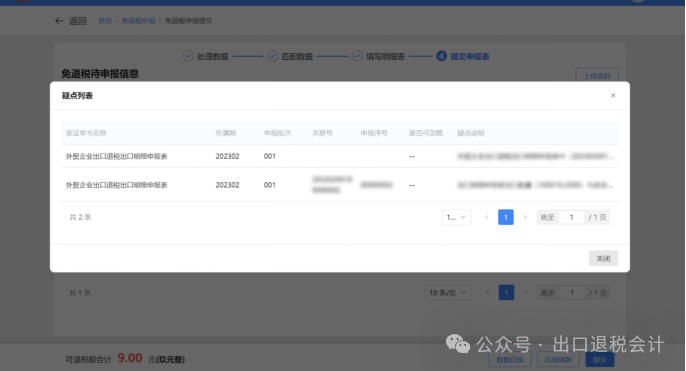Open the 10 条/页 dropdown in the background page
The image size is (686, 371).
click(448, 293)
